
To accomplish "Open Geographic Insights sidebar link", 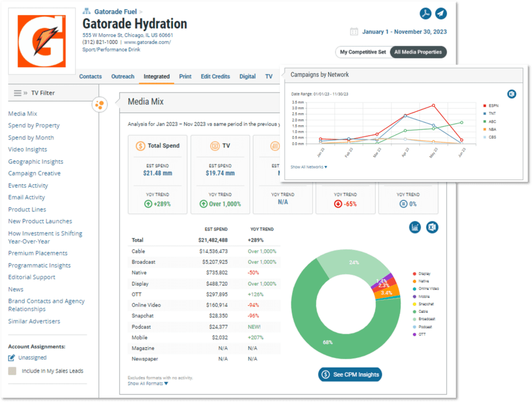I will [x=36, y=162].
